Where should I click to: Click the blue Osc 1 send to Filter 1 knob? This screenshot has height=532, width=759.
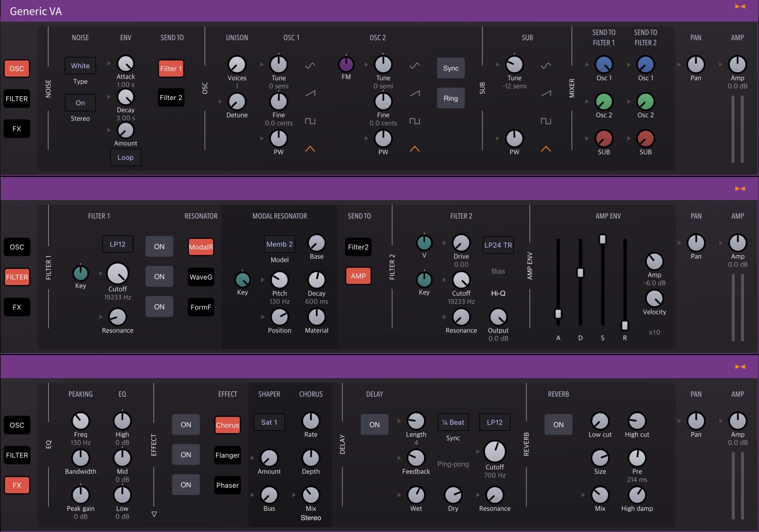(604, 64)
